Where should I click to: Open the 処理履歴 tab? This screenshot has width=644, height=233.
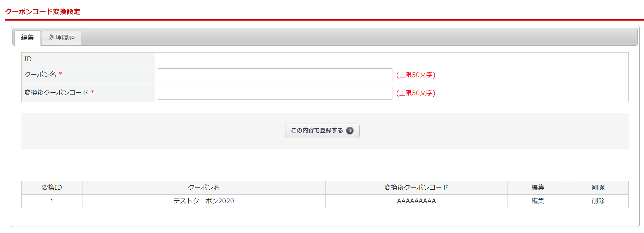pos(61,38)
